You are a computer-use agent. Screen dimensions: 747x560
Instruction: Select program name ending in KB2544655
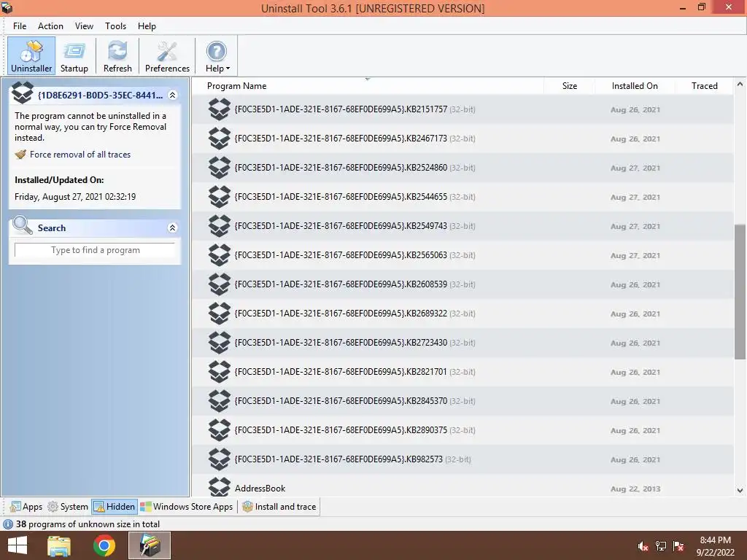click(341, 197)
